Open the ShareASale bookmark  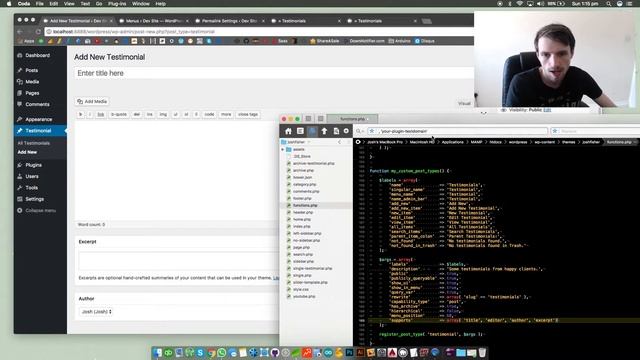click(x=324, y=41)
